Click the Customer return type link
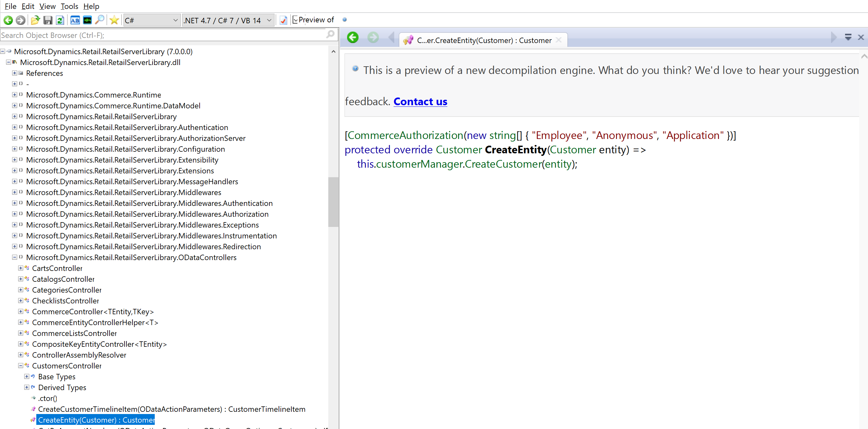868x429 pixels. [x=459, y=149]
